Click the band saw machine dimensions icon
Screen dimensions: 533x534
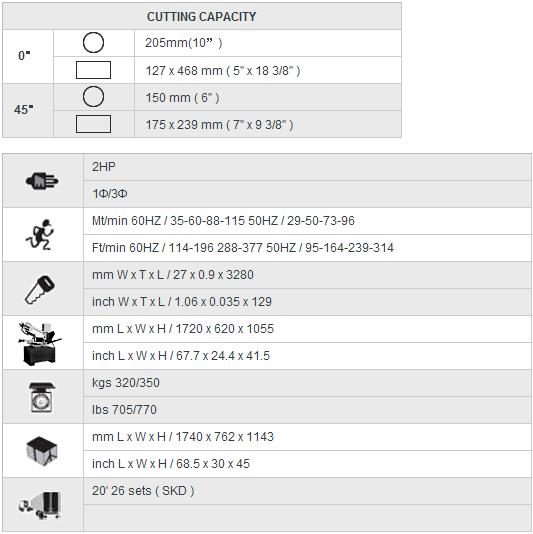coord(40,344)
